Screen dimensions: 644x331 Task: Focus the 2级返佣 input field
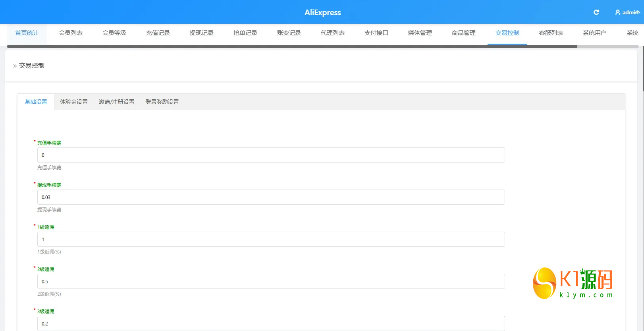[271, 281]
